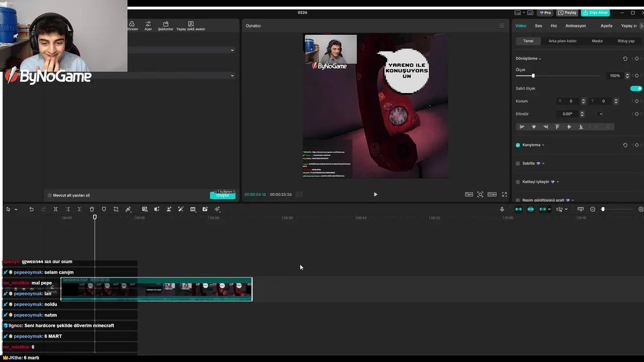Open the player panel hamburger menu
The height and width of the screenshot is (362, 644).
point(502,26)
